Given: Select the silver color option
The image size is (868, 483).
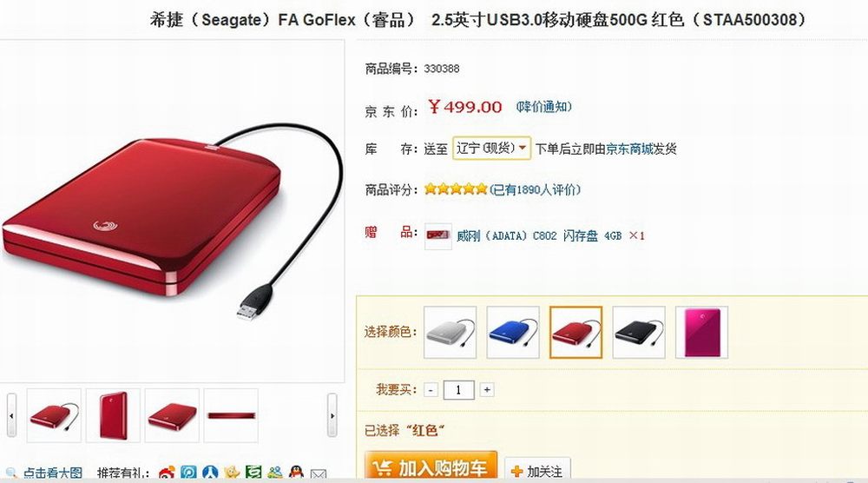Looking at the screenshot, I should coord(450,332).
